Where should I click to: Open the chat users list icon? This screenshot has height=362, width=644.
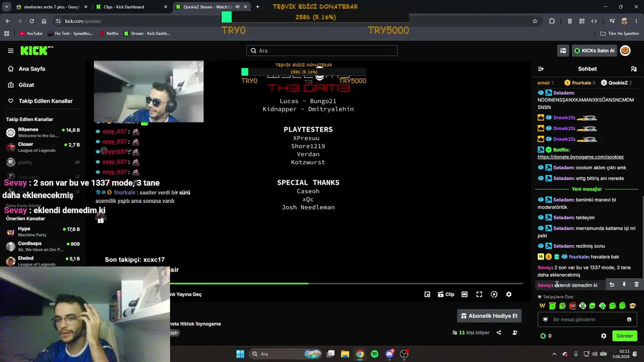[x=634, y=69]
